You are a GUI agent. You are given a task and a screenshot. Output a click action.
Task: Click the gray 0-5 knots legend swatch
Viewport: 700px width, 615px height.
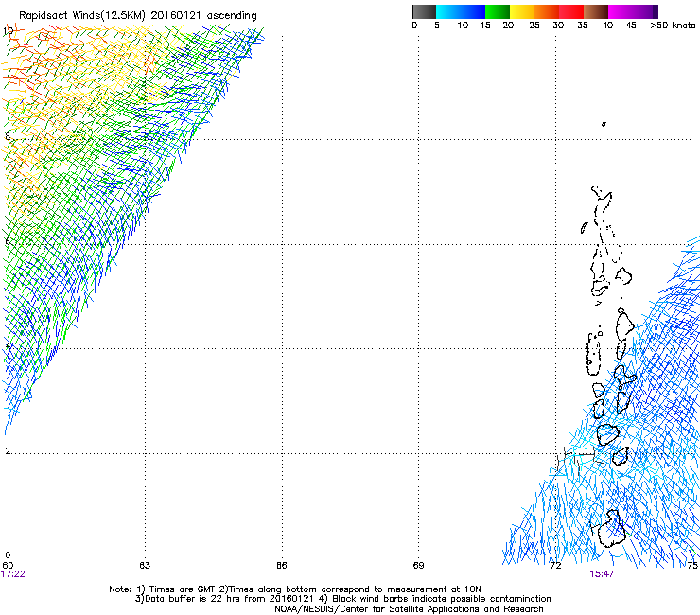click(x=424, y=11)
